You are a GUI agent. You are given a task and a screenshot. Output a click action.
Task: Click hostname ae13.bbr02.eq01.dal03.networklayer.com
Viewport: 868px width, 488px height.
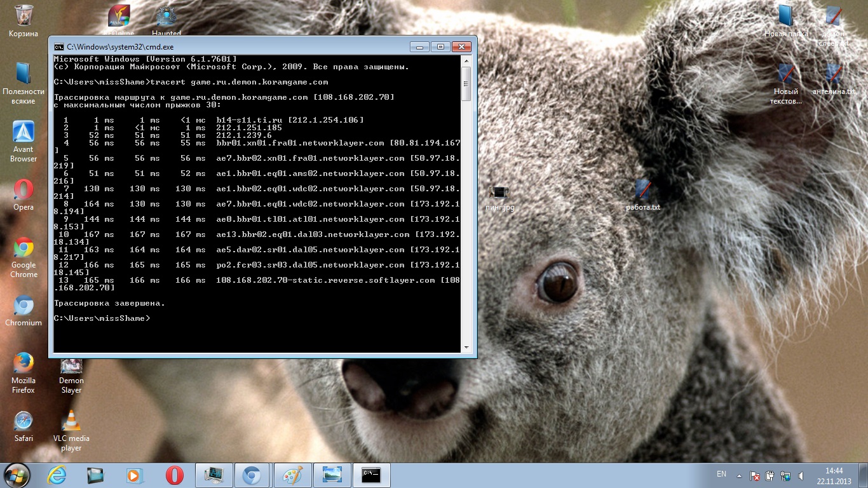coord(313,234)
